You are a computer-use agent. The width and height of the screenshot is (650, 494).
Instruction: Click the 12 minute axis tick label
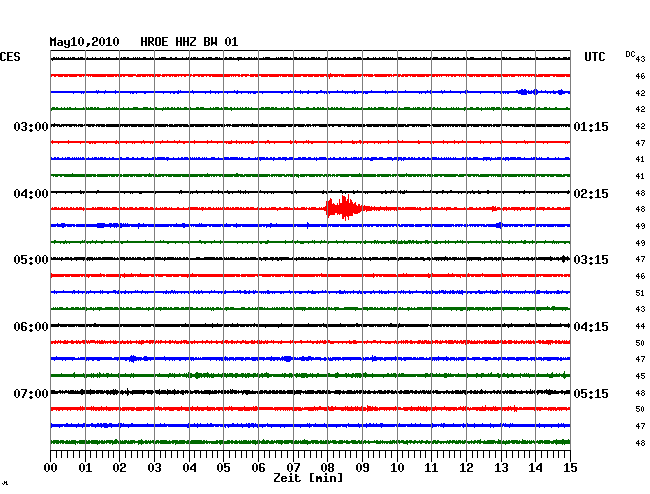pos(466,467)
